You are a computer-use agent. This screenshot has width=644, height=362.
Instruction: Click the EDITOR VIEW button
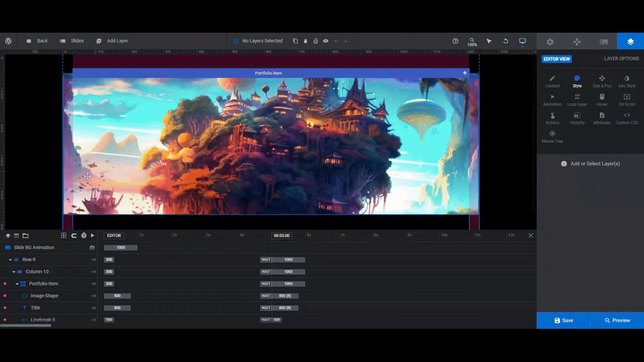click(556, 59)
